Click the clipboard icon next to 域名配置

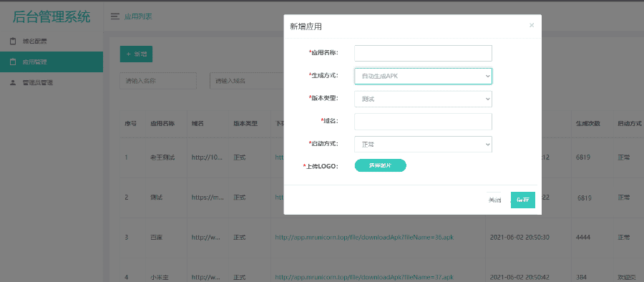tap(13, 41)
